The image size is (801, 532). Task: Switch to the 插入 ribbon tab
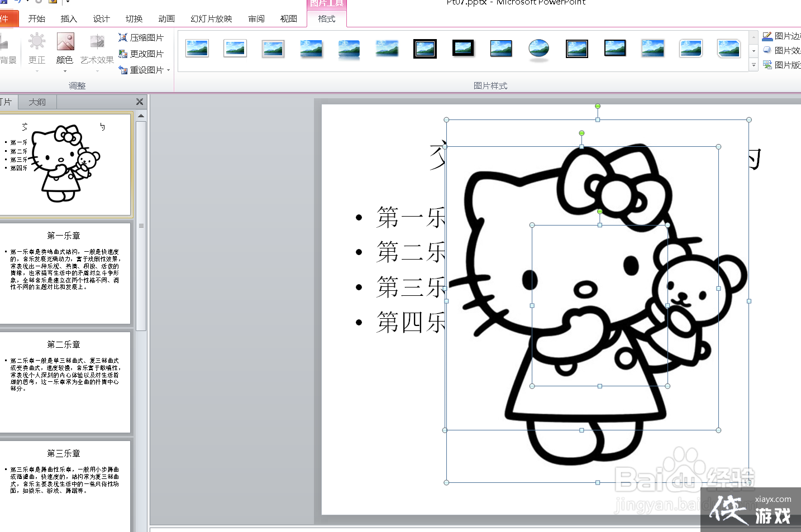[x=69, y=18]
